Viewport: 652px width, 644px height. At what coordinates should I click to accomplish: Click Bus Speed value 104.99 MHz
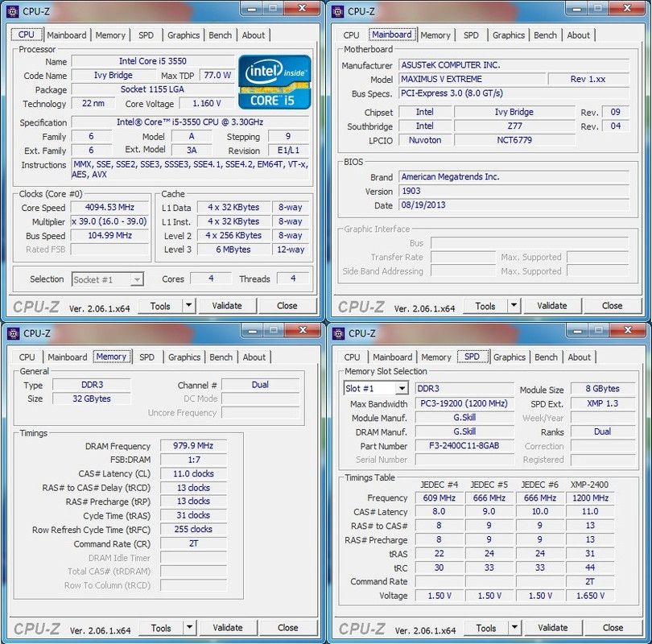pyautogui.click(x=109, y=235)
